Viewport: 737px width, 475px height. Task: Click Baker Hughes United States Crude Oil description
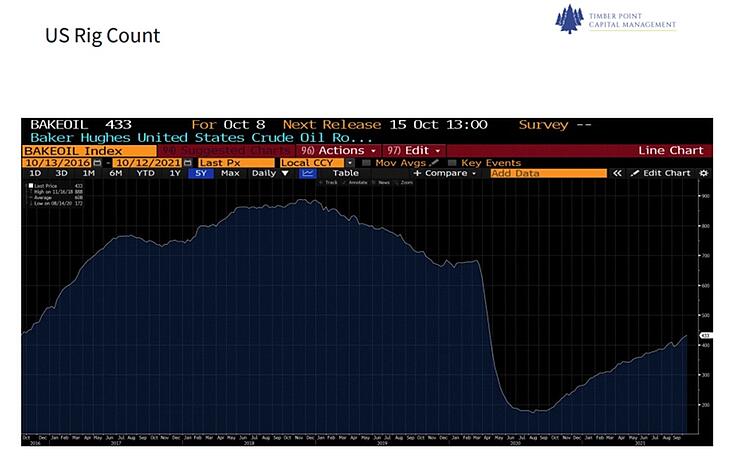pos(201,138)
